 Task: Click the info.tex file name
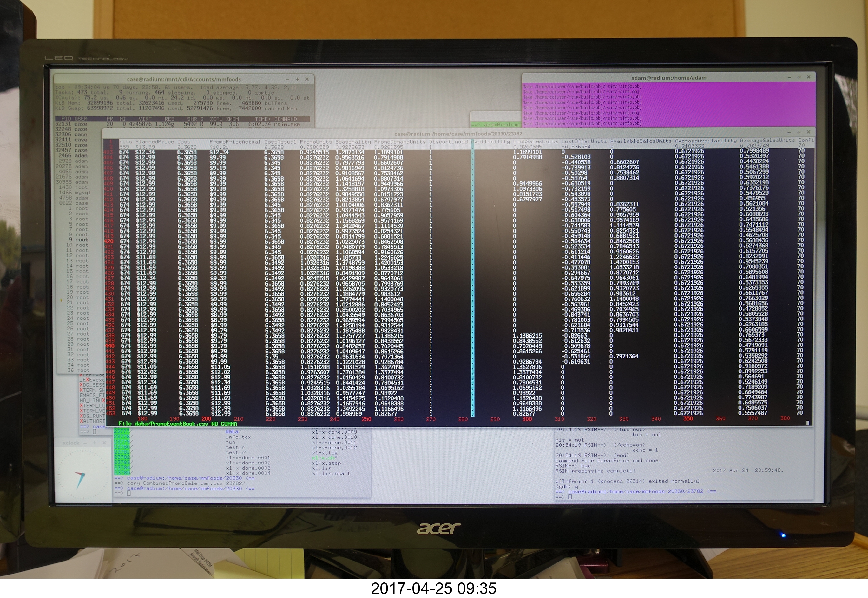238,437
